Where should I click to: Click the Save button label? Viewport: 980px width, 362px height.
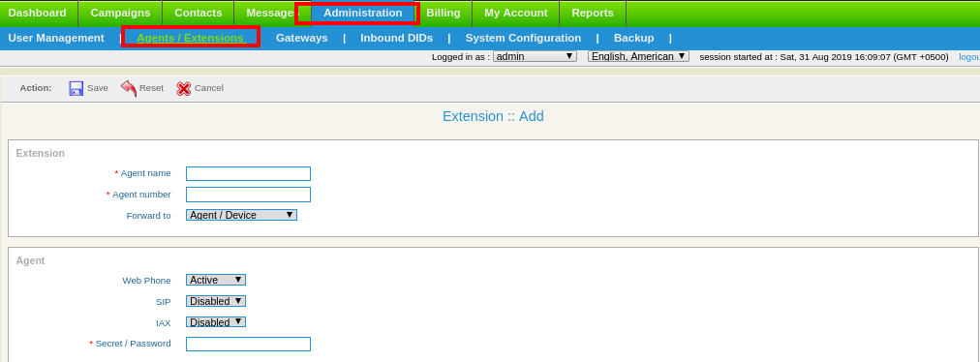coord(98,88)
